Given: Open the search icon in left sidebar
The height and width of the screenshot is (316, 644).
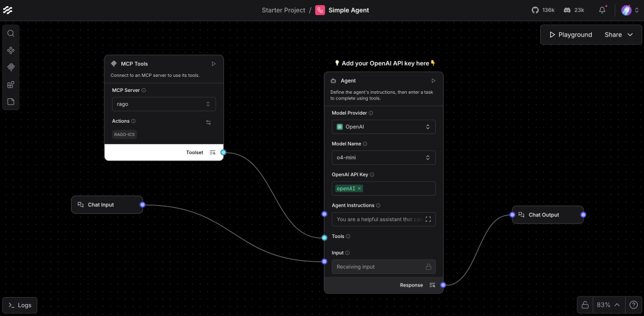Looking at the screenshot, I should (11, 33).
